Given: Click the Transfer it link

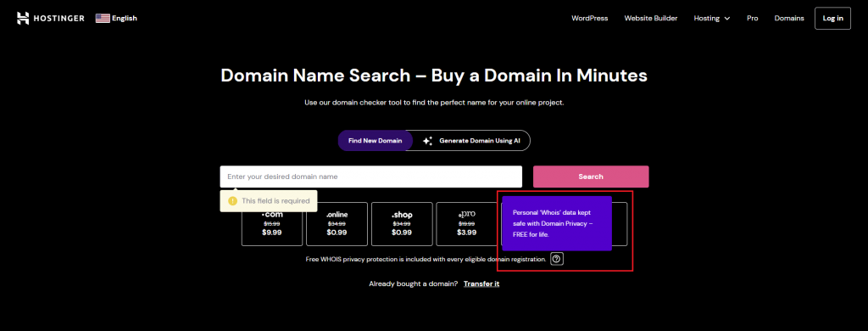Looking at the screenshot, I should (x=481, y=283).
